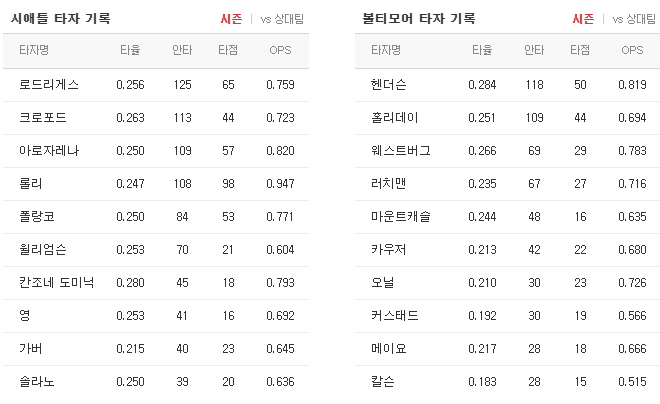Switch to vs 상대팀 tab for 볼티모어
Screen dimensions: 660x404
(x=634, y=19)
